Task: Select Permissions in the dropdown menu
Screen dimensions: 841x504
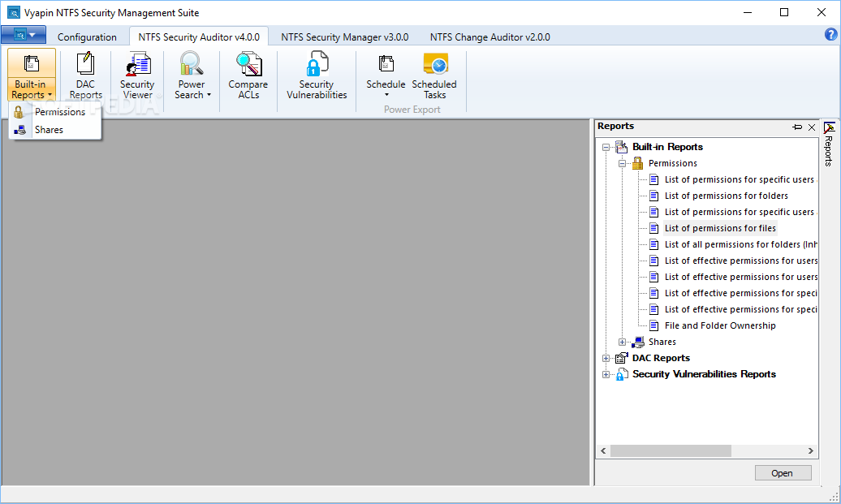Action: 55,111
